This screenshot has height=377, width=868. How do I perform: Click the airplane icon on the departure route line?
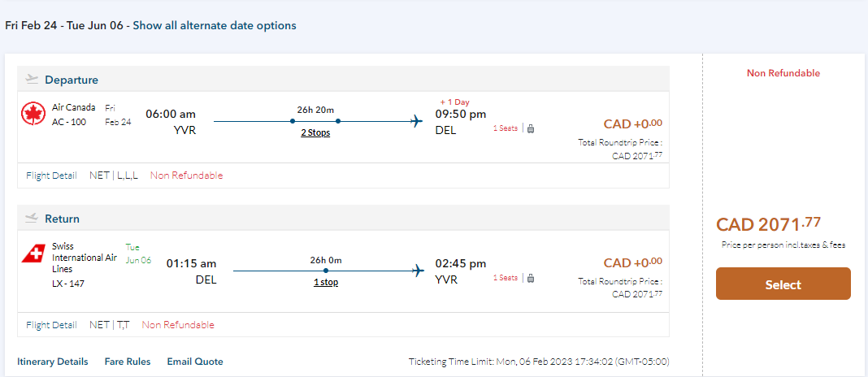(x=417, y=122)
